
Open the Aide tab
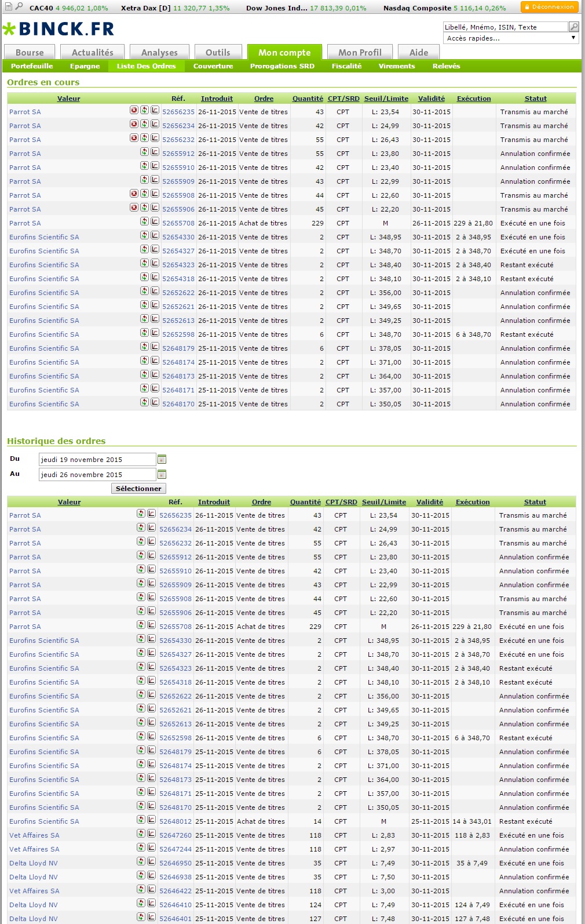tap(419, 52)
